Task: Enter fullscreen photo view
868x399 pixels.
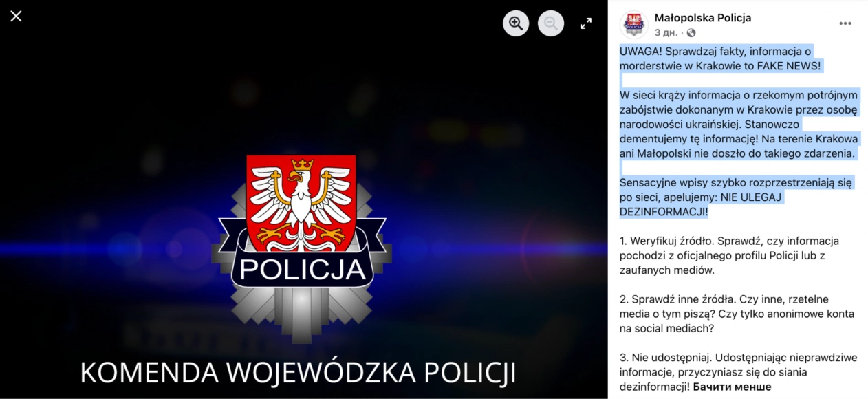Action: [x=586, y=23]
